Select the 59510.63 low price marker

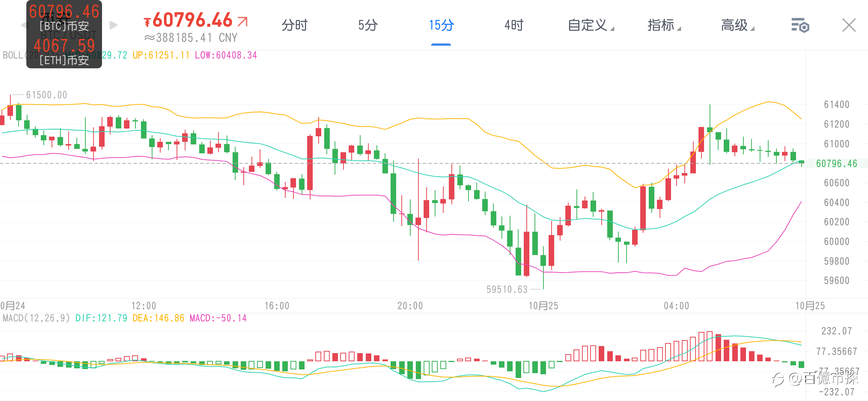point(507,289)
